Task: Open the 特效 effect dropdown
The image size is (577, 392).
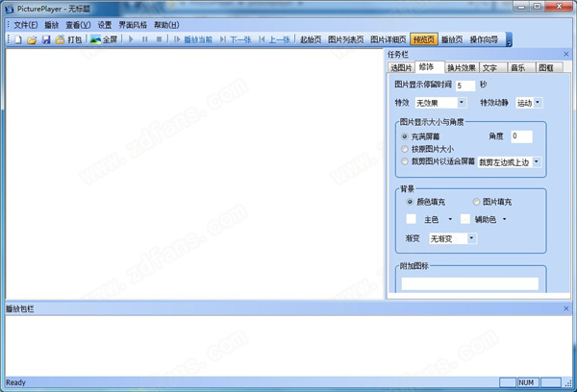Action: [440, 102]
